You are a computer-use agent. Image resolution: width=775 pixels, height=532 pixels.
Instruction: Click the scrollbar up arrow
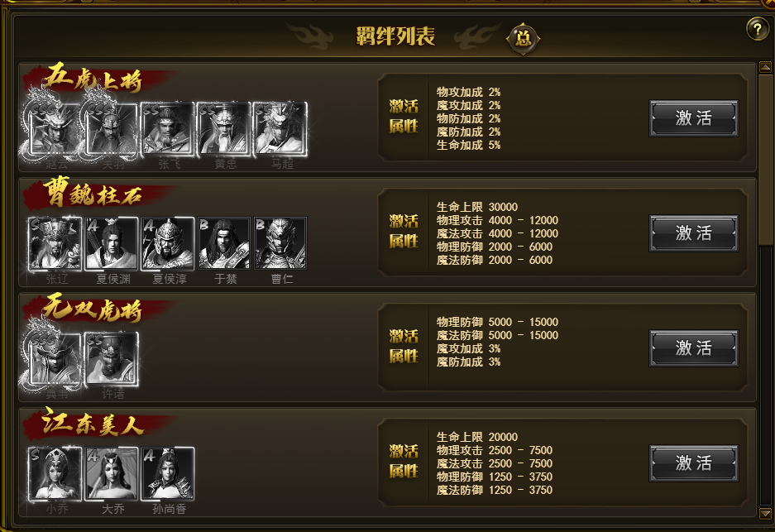tap(765, 67)
